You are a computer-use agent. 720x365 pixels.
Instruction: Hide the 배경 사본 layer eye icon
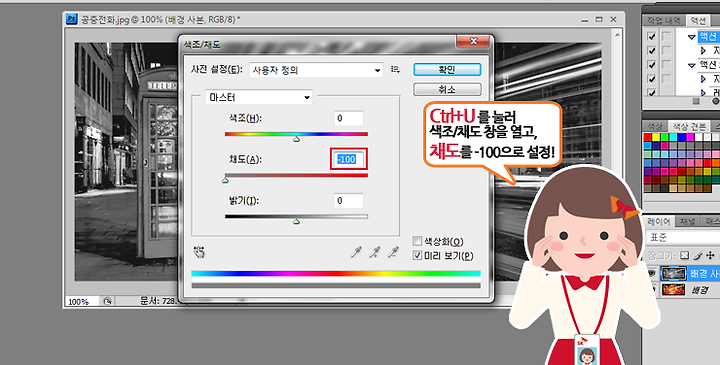coord(652,274)
